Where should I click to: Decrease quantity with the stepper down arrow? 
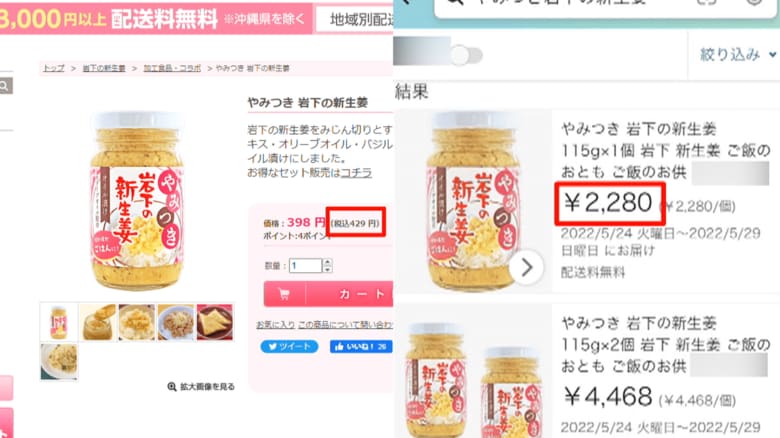tap(327, 269)
